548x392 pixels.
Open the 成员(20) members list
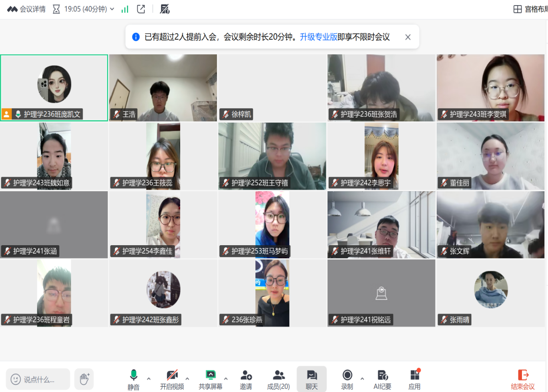(x=278, y=379)
